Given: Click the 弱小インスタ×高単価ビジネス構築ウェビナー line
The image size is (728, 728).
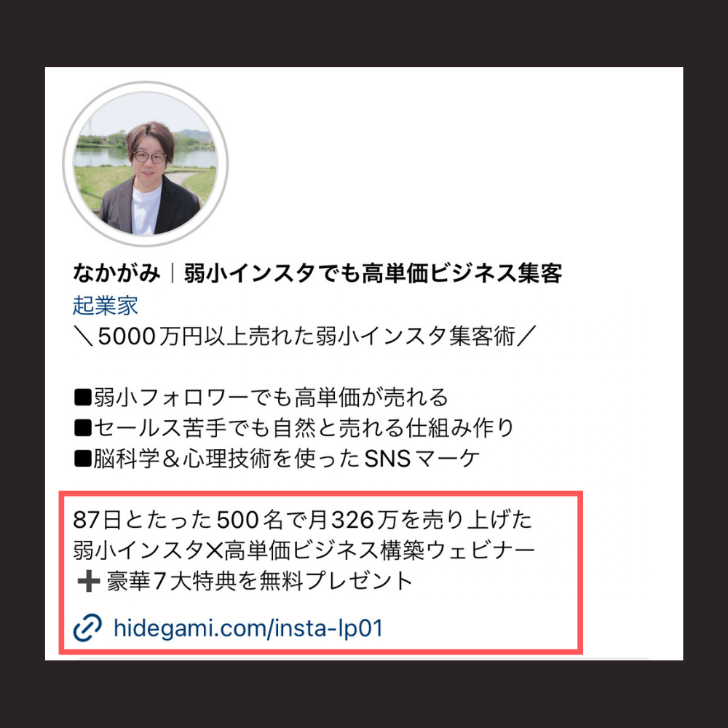Looking at the screenshot, I should [x=304, y=550].
